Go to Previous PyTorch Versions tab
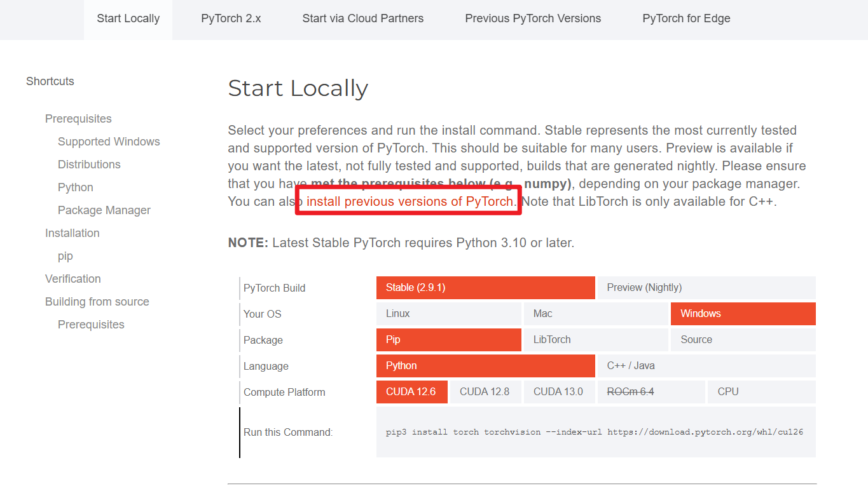 533,18
